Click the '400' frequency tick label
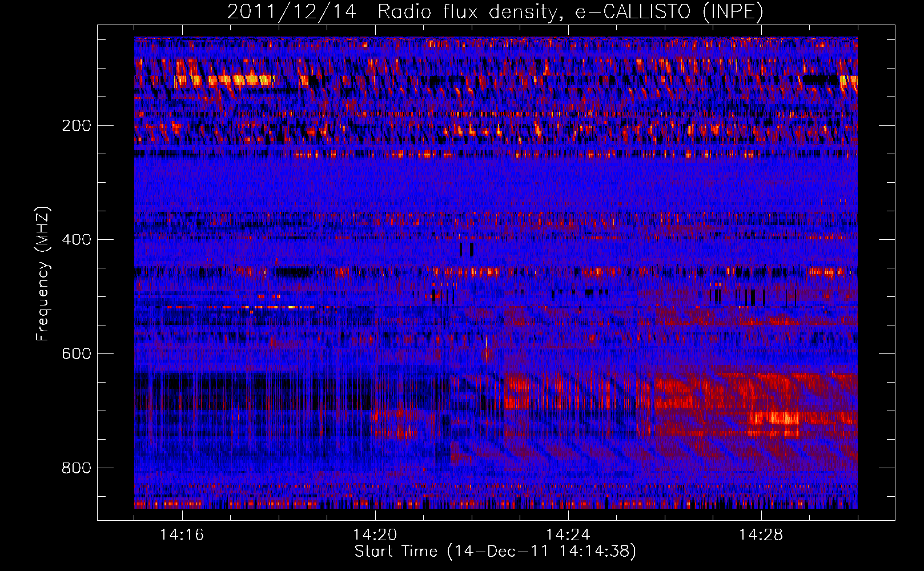Screen dimensions: 924x571 coord(76,240)
